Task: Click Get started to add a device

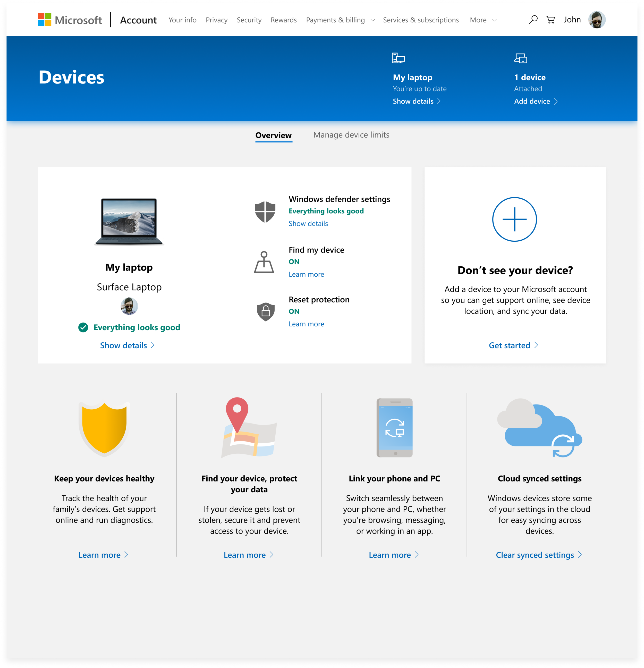Action: tap(513, 345)
